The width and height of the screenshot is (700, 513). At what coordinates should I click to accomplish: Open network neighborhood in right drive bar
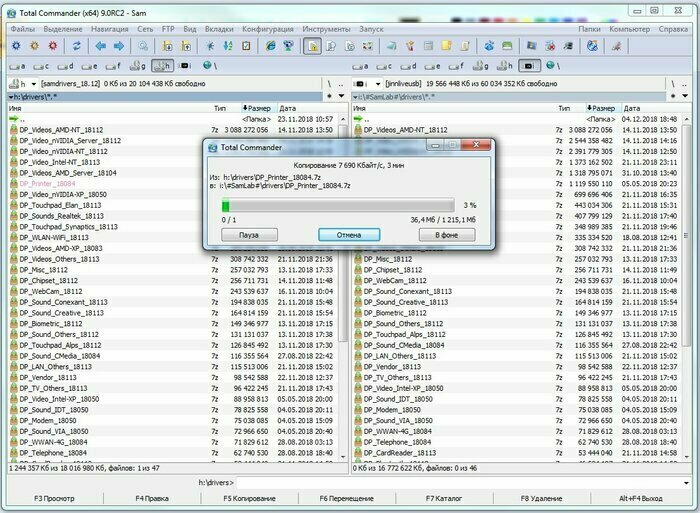[x=553, y=66]
